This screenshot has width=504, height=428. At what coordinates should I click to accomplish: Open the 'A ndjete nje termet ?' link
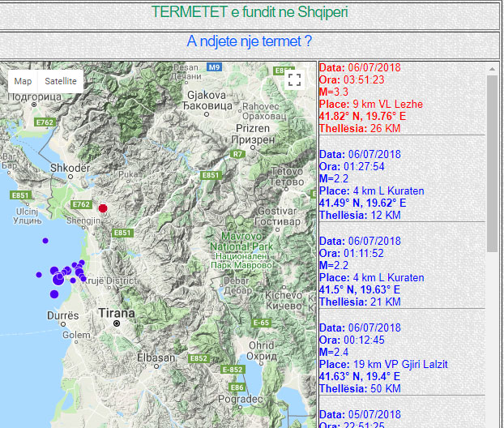click(x=250, y=41)
